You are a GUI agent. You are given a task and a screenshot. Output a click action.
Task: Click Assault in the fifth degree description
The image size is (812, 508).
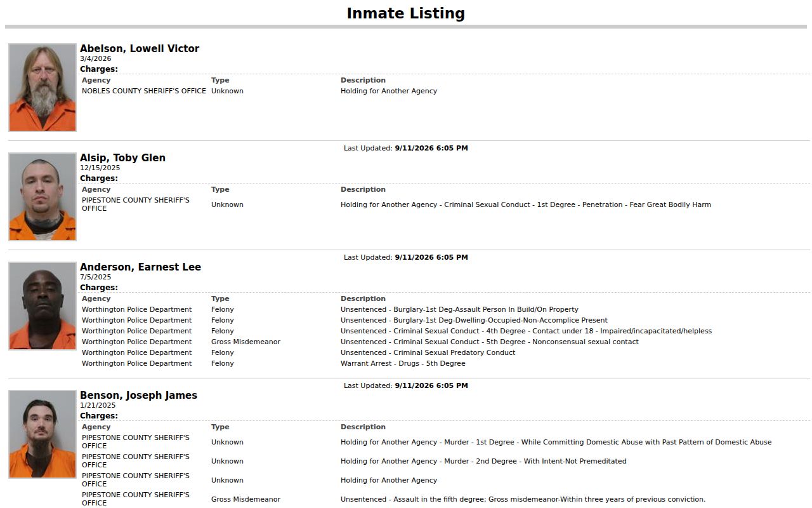[523, 499]
